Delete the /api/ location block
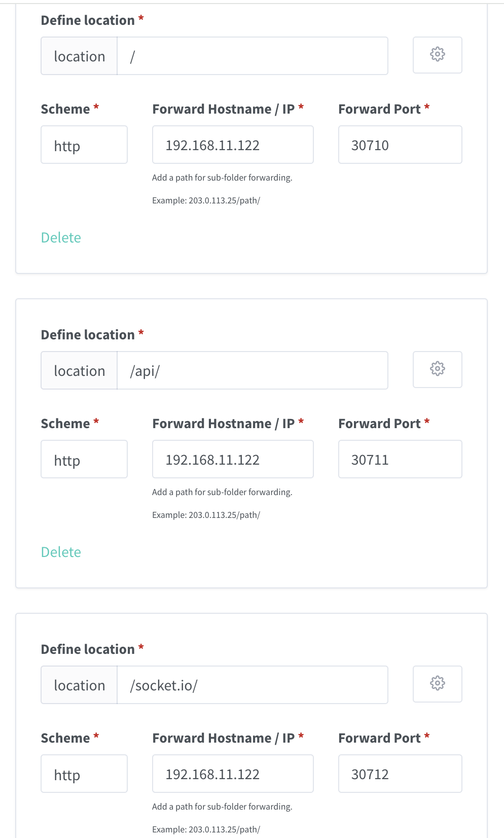 click(61, 552)
